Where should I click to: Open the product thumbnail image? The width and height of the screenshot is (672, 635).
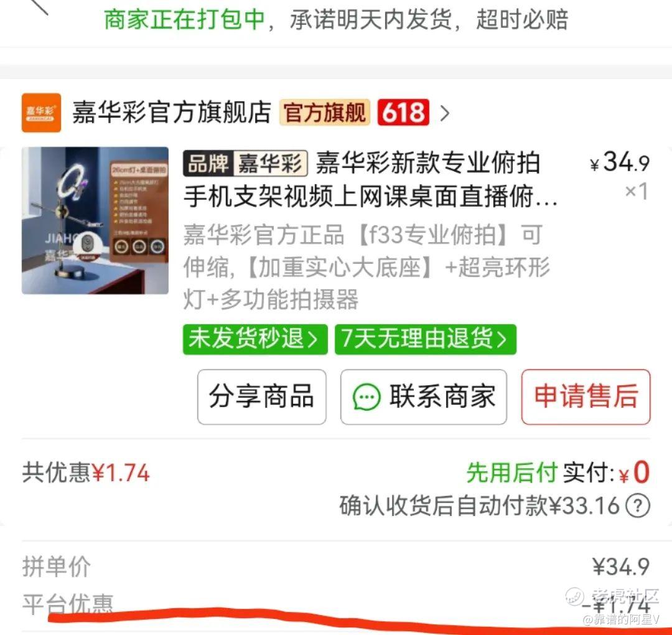95,220
